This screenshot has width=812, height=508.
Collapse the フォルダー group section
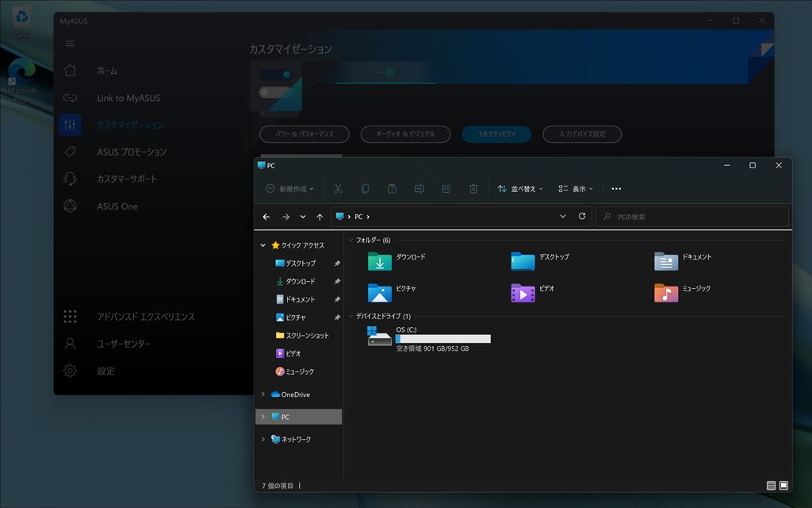(x=351, y=240)
